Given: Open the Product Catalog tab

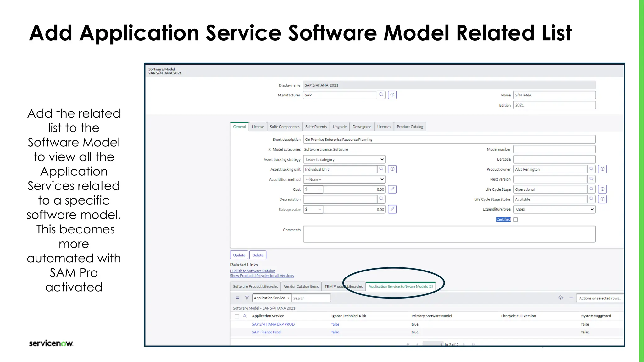Looking at the screenshot, I should coord(410,127).
